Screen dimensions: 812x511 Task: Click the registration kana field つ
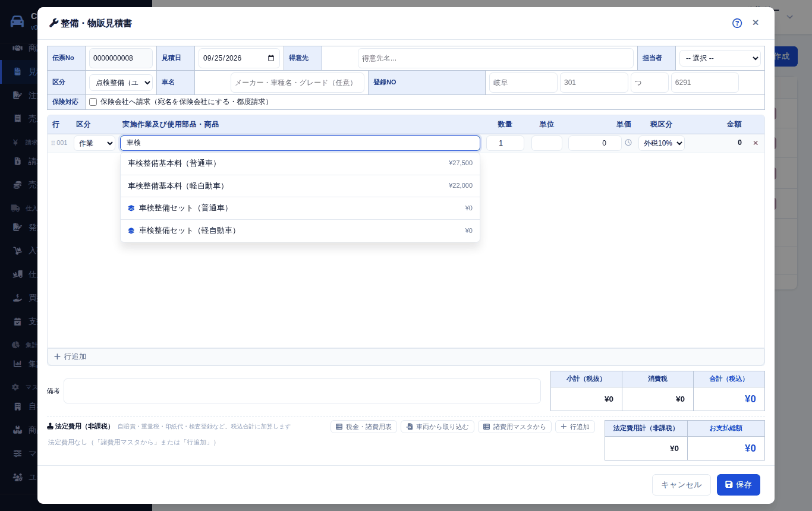pyautogui.click(x=650, y=83)
